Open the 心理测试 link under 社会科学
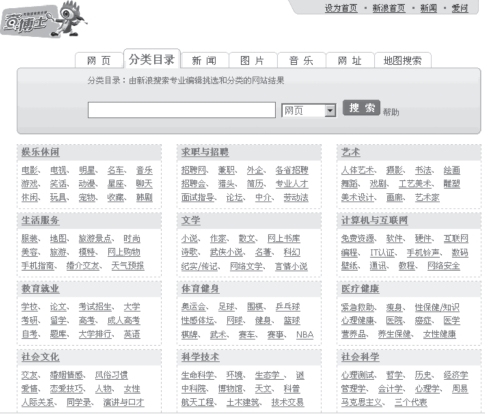This screenshot has width=485, height=414. pos(358,375)
